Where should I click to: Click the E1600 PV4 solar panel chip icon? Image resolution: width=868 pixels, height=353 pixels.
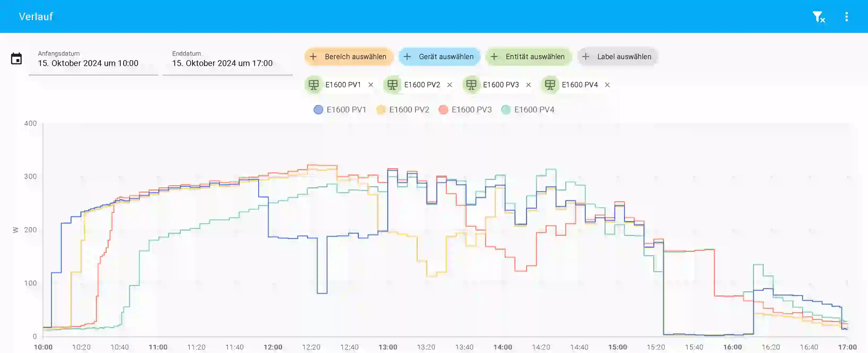[x=550, y=85]
